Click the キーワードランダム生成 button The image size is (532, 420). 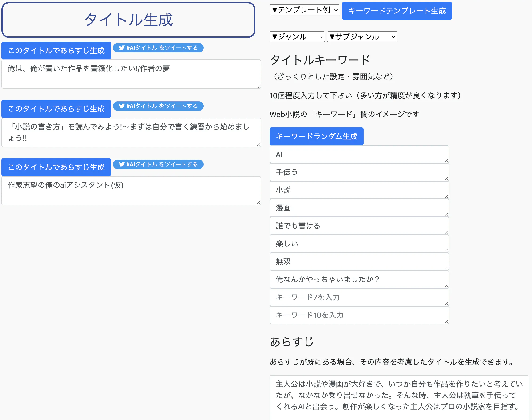tap(316, 136)
